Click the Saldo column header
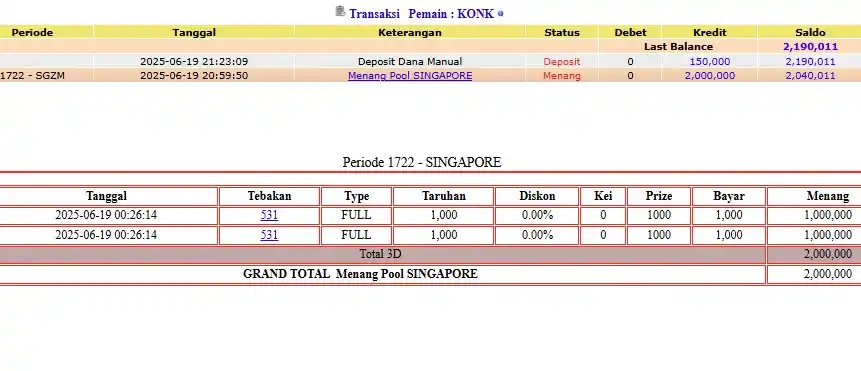The image size is (861, 371). (x=810, y=32)
